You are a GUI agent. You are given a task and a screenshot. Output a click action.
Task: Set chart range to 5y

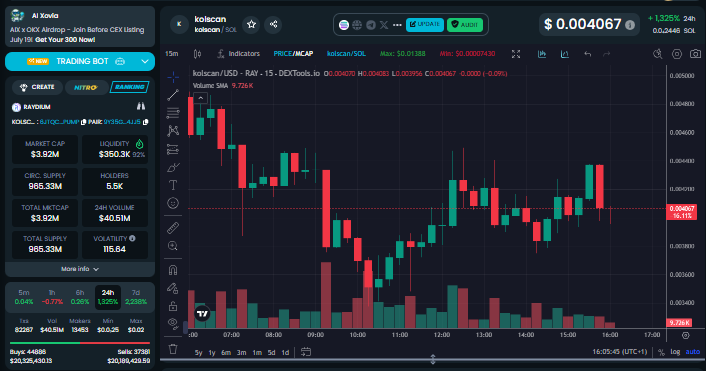pos(199,353)
